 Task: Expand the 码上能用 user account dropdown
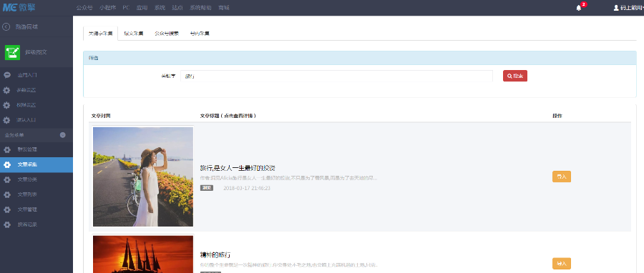click(x=629, y=7)
